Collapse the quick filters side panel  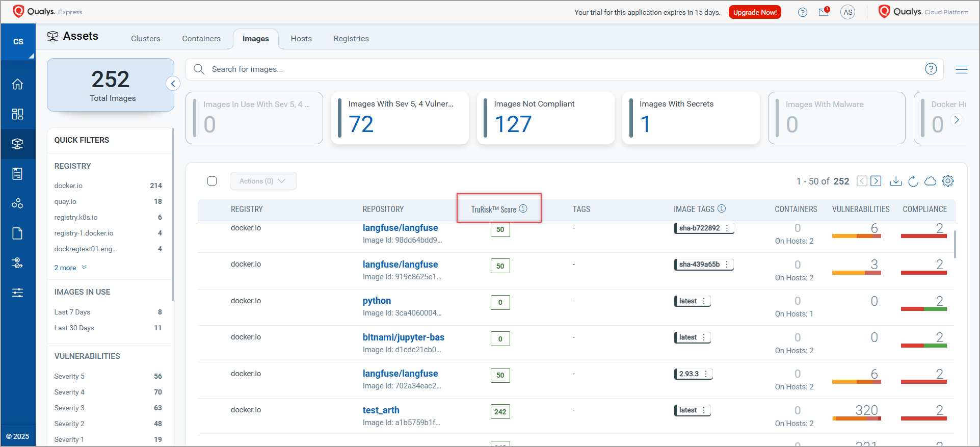[173, 84]
